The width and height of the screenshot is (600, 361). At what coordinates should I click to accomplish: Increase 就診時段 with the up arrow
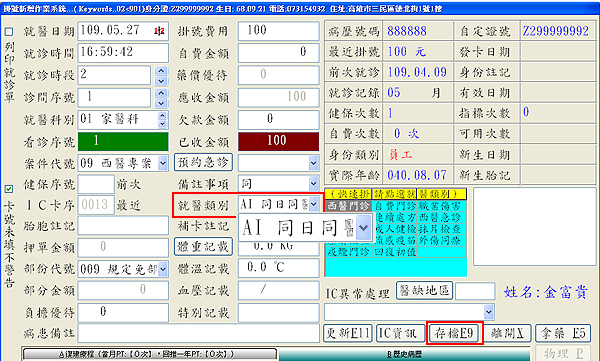(x=161, y=71)
